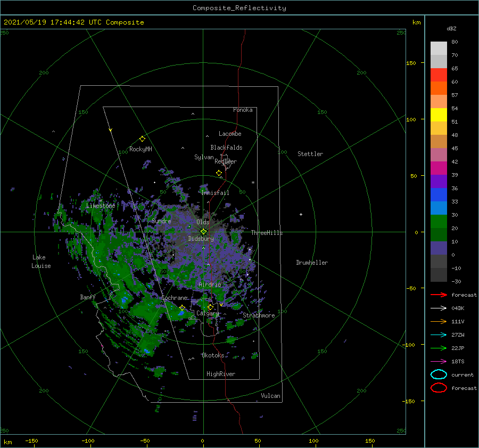Select the light blue 30–33 dBZ swatch

pos(439,208)
